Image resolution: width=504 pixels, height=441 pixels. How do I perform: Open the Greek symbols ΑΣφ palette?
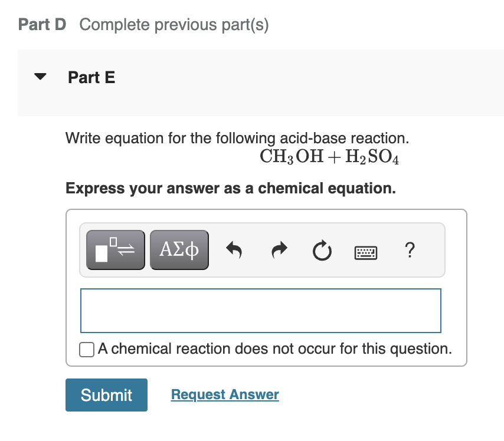click(x=179, y=249)
